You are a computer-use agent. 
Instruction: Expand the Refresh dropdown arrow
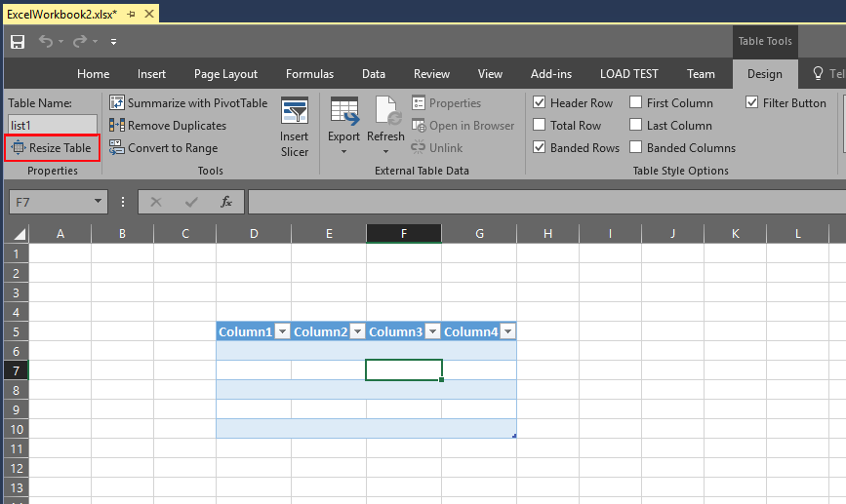point(385,152)
